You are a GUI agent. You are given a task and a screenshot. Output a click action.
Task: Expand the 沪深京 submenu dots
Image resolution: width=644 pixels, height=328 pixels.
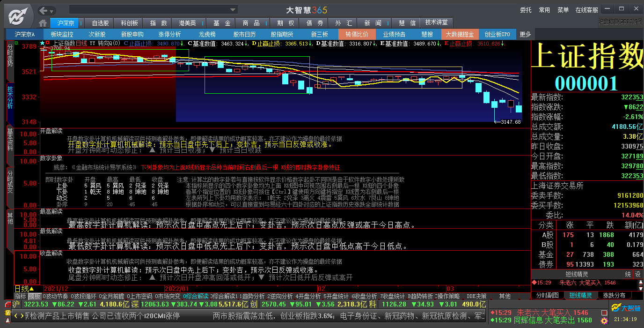coord(81,23)
